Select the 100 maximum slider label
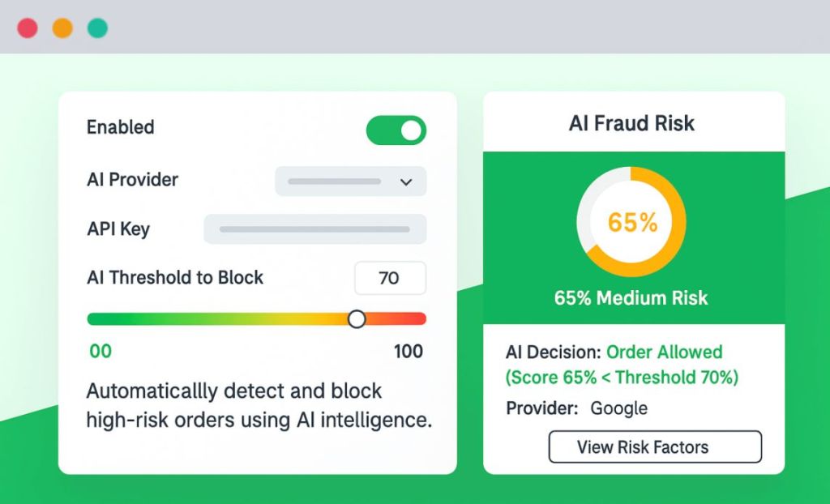 click(408, 352)
